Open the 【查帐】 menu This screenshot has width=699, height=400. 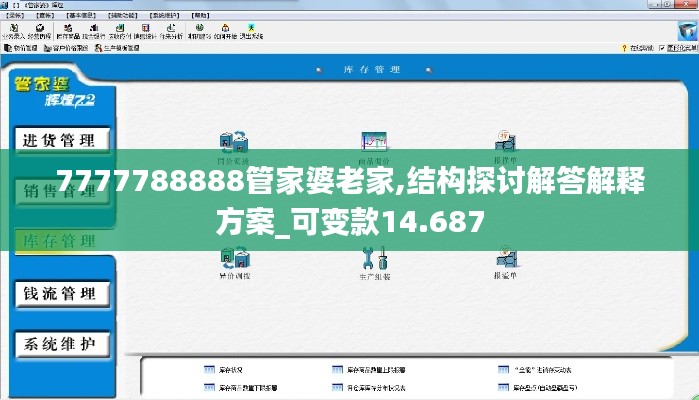(x=45, y=15)
